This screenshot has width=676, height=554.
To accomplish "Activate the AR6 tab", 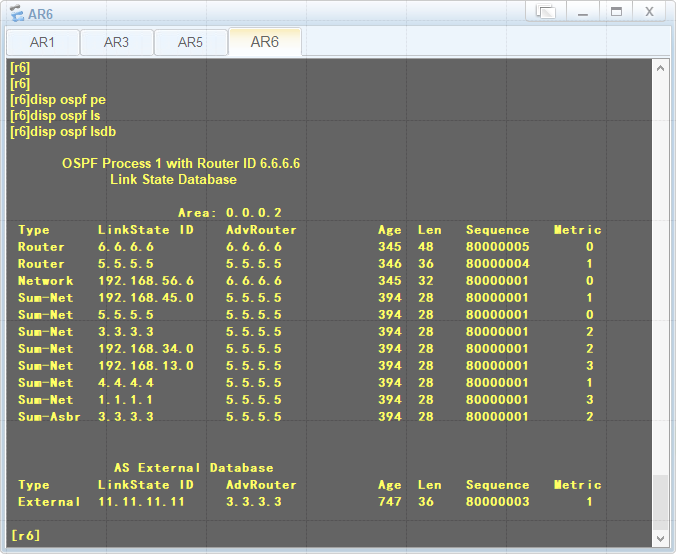I will 265,42.
